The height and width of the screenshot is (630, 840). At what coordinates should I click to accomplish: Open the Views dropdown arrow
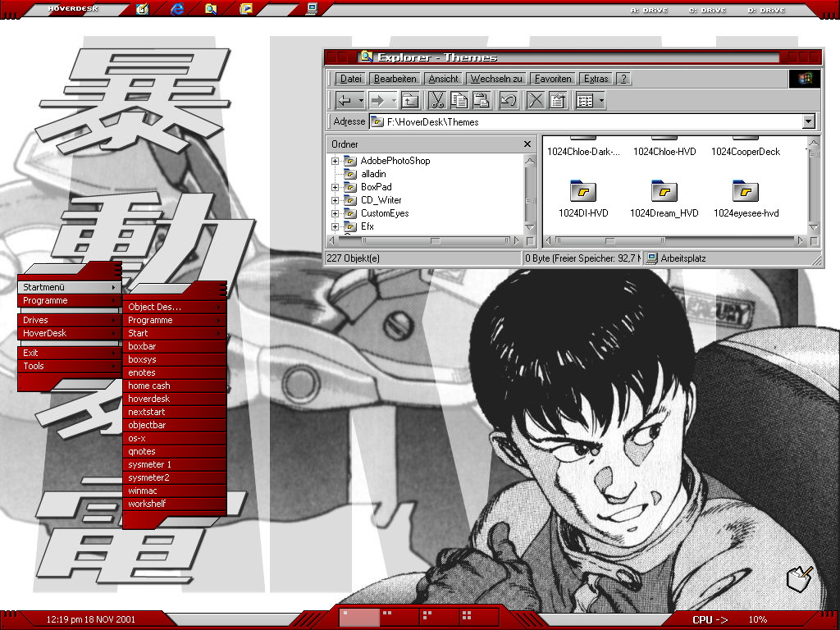601,100
